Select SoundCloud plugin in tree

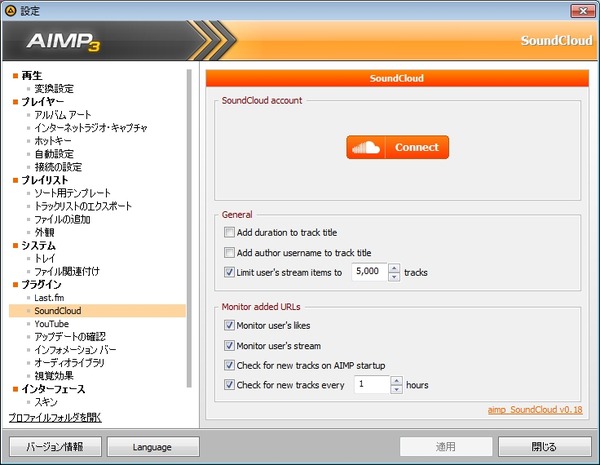tap(58, 311)
